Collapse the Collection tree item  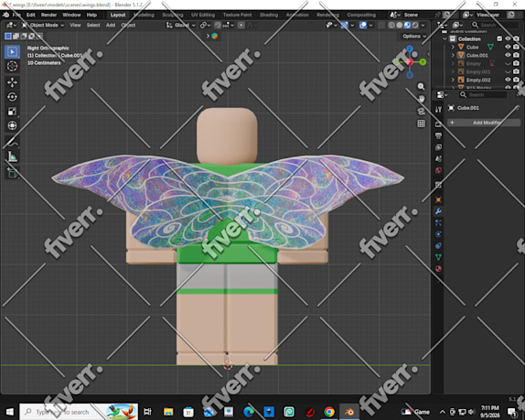(x=445, y=38)
